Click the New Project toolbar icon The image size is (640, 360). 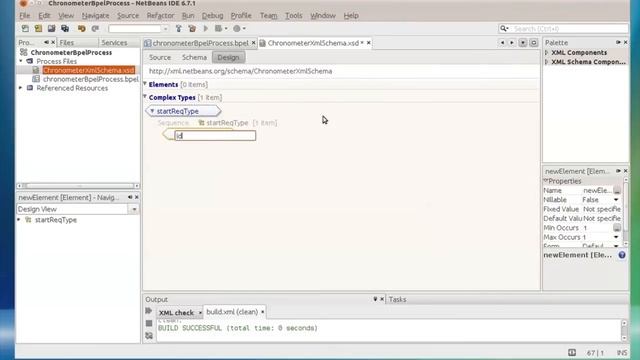click(x=38, y=29)
